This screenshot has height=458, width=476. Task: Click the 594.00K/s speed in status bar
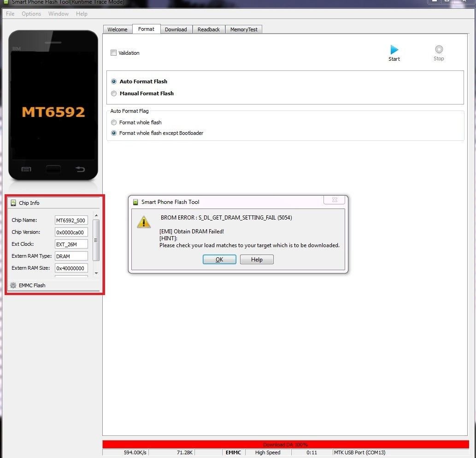[x=135, y=452]
